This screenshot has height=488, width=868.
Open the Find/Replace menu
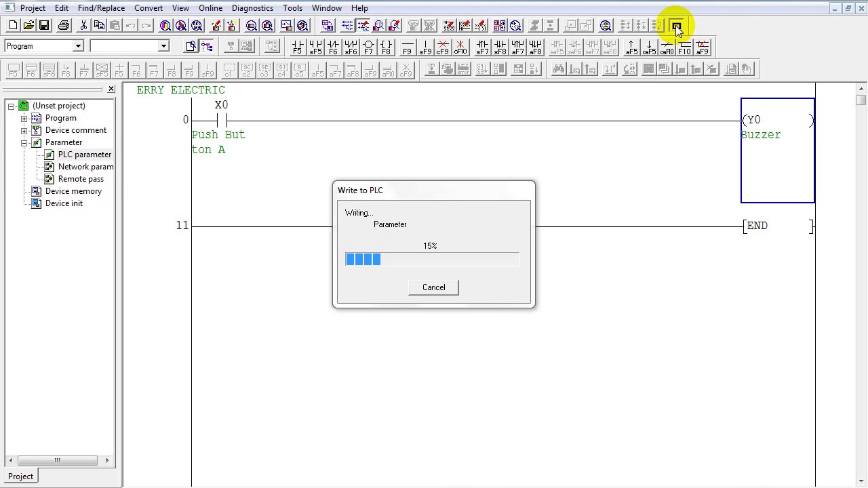tap(101, 8)
